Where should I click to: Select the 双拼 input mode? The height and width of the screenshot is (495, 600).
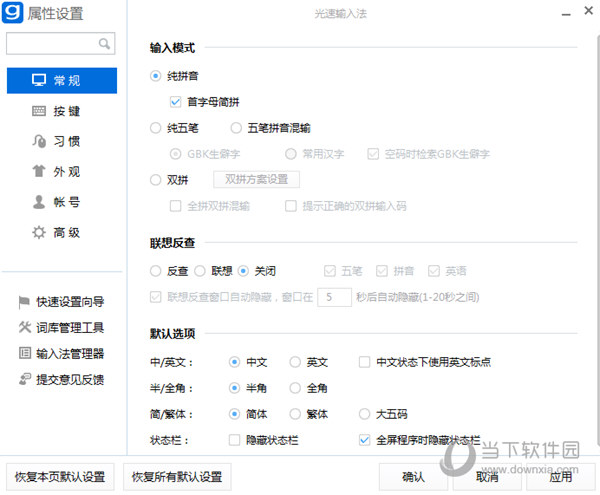(x=155, y=180)
